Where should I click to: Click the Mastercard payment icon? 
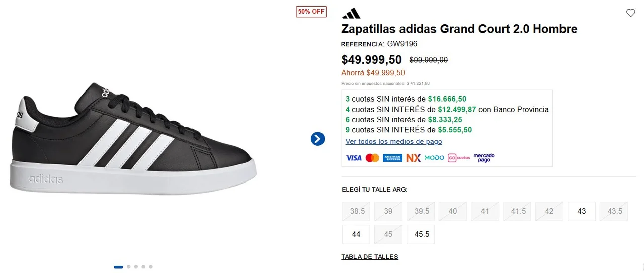372,158
